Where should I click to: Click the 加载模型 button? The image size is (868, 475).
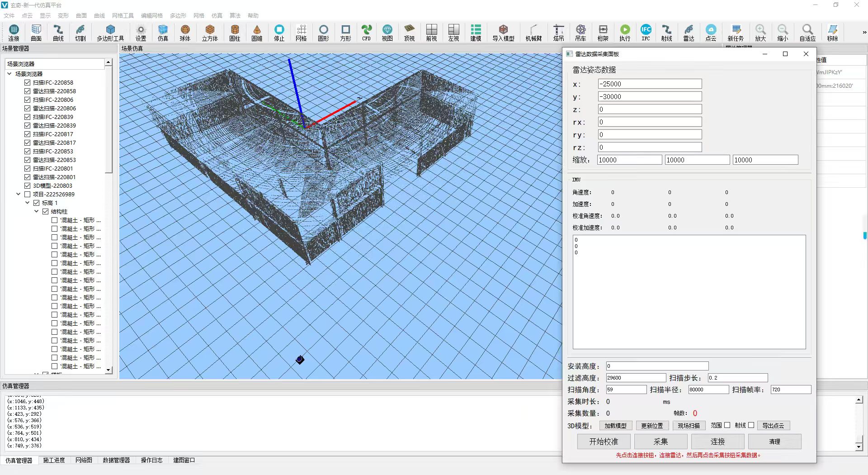point(615,426)
